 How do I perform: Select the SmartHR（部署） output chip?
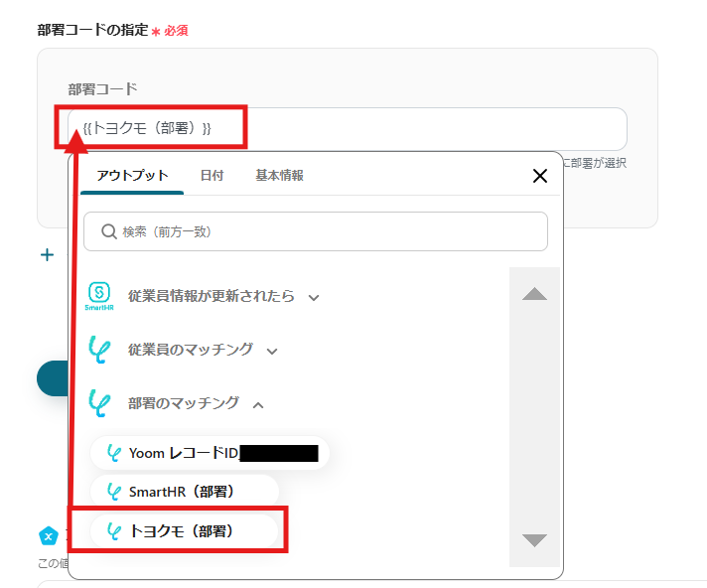pos(185,492)
